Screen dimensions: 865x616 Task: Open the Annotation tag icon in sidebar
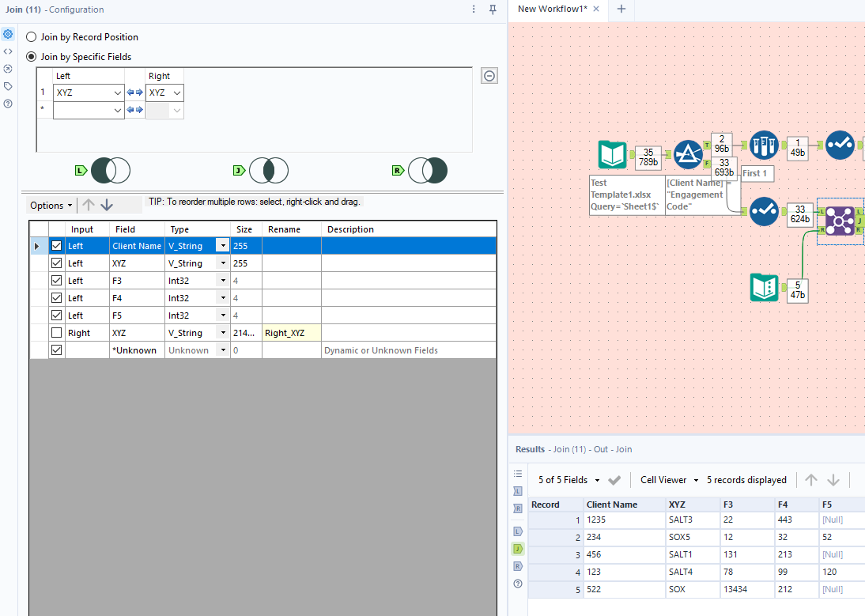8,86
